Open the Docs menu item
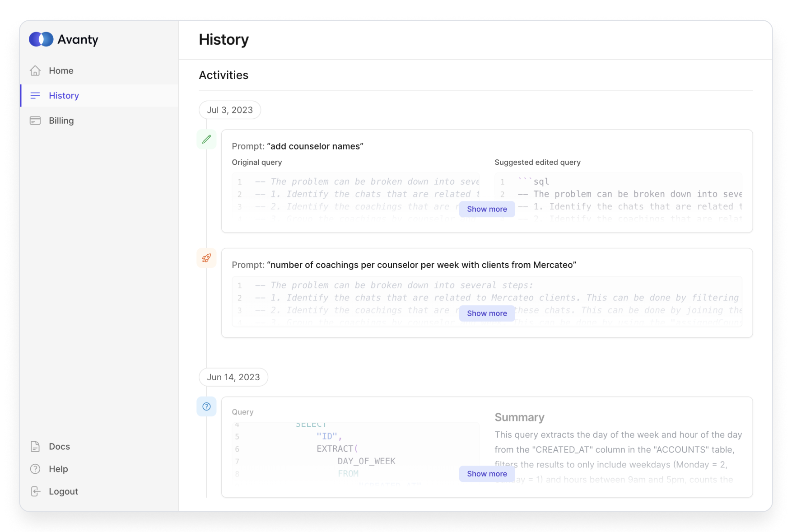 (99, 446)
